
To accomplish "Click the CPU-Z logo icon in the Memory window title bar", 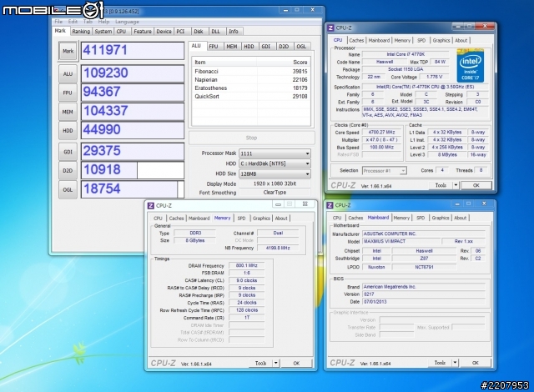I will click(150, 205).
